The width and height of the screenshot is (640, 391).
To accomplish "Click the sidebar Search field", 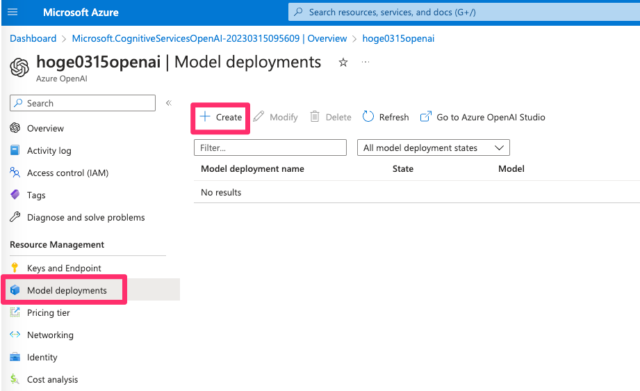I will pyautogui.click(x=83, y=103).
